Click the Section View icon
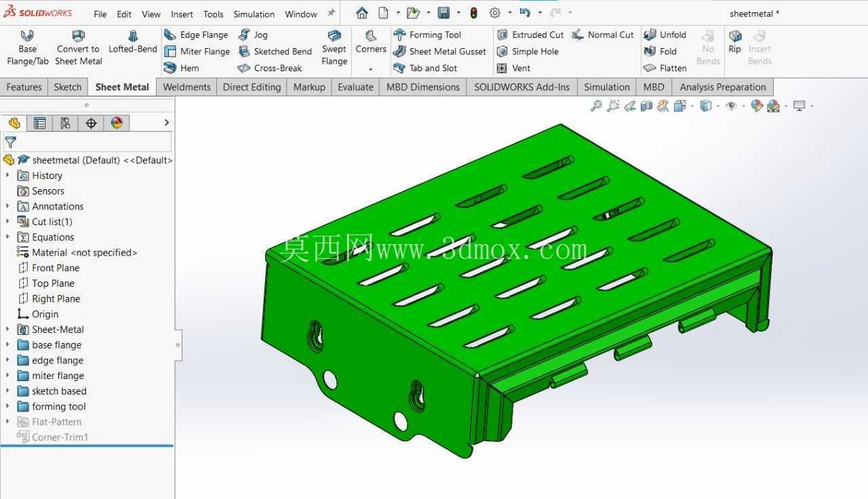The width and height of the screenshot is (868, 499). coord(646,106)
